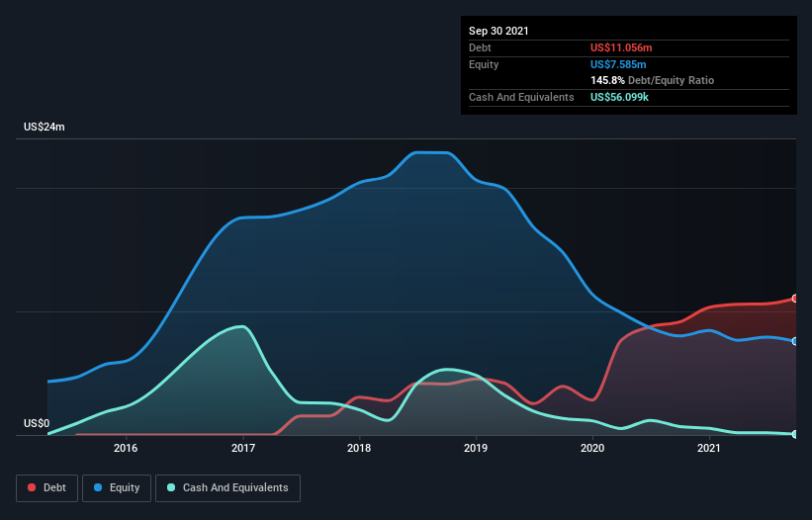Click the teal Cash endpoint marker
The image size is (812, 520).
coord(795,434)
